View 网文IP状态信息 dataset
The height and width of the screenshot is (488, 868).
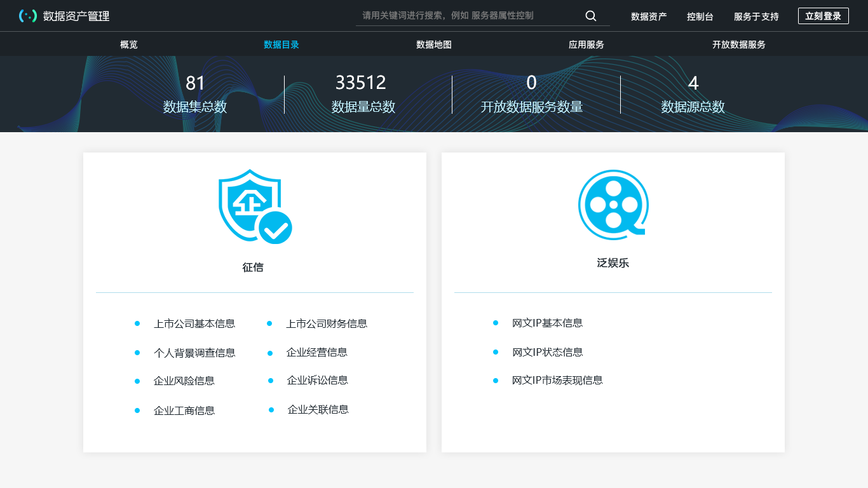547,352
